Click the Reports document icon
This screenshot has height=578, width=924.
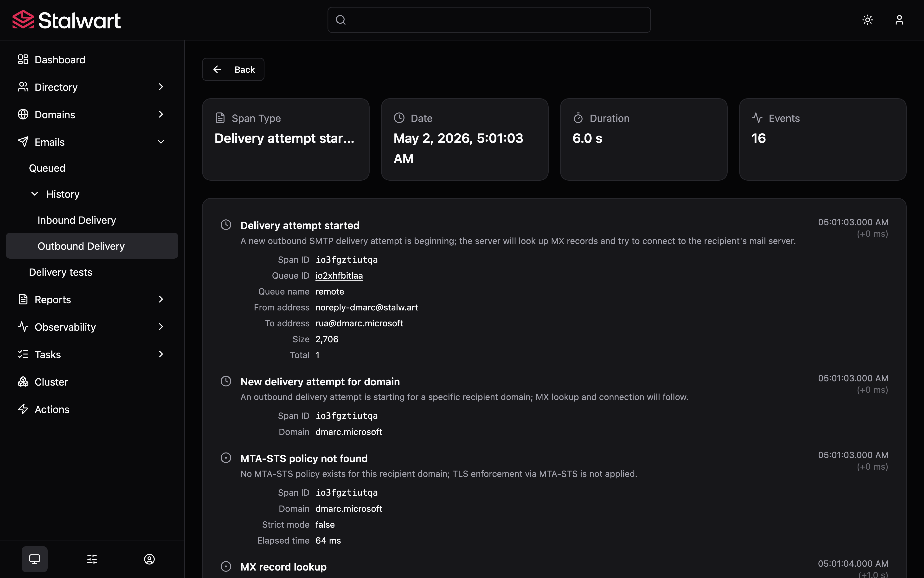(23, 299)
